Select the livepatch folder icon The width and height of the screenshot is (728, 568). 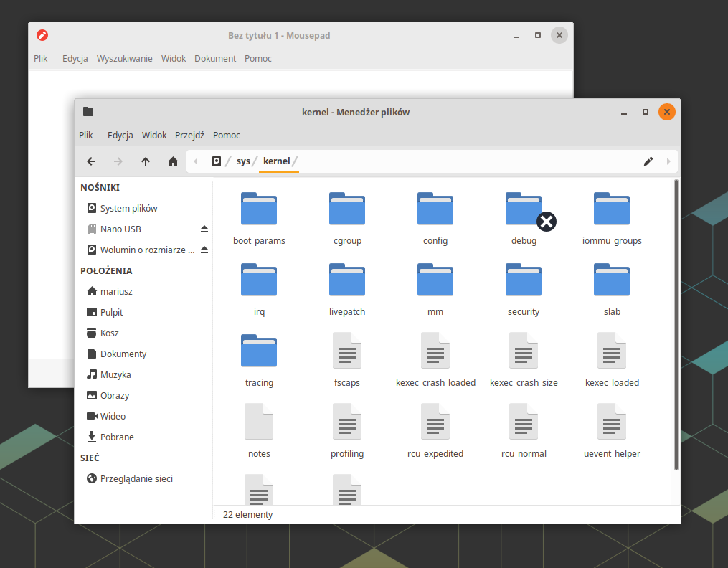[347, 280]
